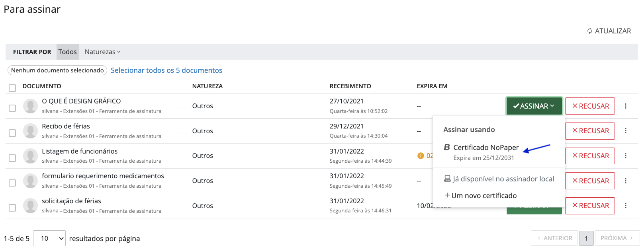
Task: Open the results per page dropdown
Action: tap(49, 238)
